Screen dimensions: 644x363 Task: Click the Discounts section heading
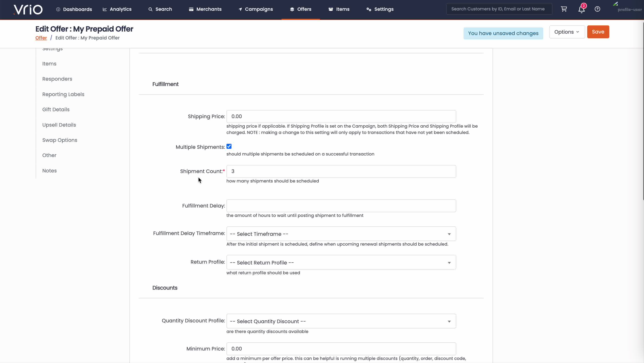(x=165, y=288)
